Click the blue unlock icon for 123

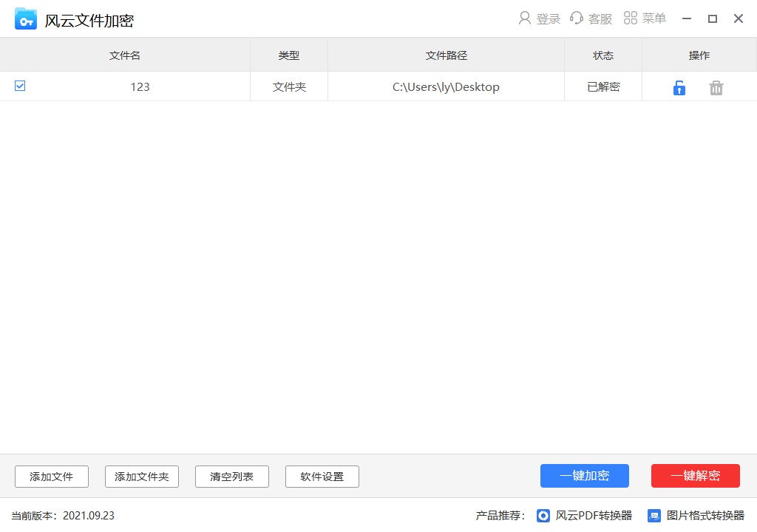coord(679,87)
